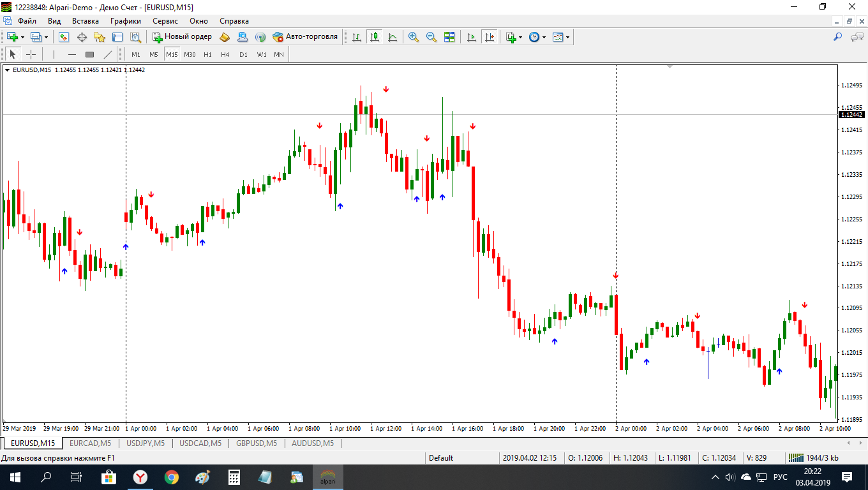
Task: Zoom in on the chart
Action: pyautogui.click(x=414, y=37)
